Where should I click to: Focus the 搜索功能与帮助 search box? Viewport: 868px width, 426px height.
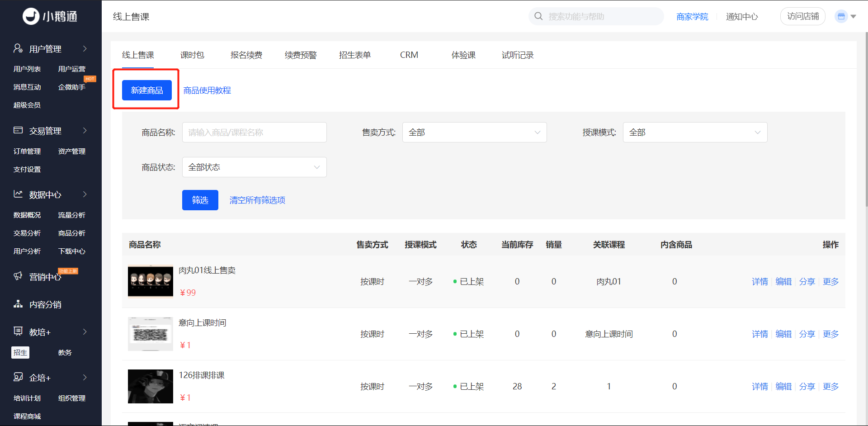tap(596, 16)
